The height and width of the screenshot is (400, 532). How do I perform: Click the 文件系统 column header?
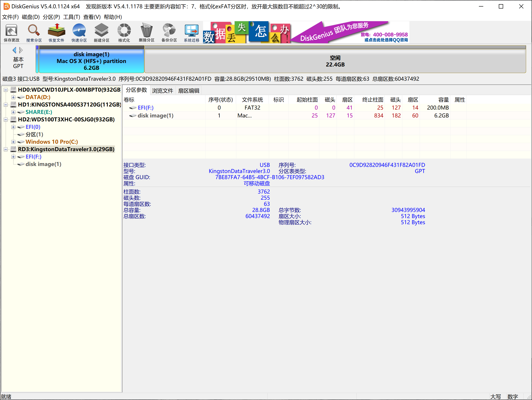pyautogui.click(x=252, y=100)
